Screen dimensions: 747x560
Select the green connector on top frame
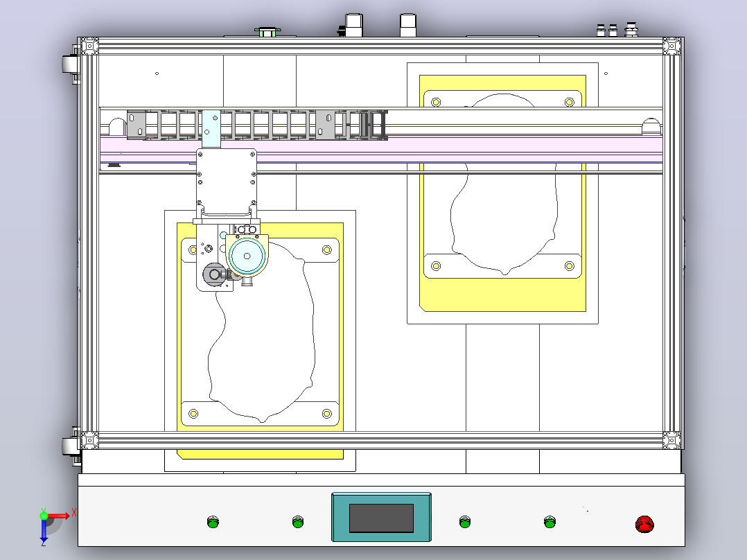[267, 32]
